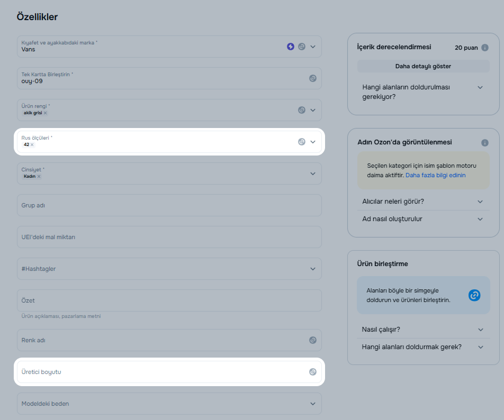This screenshot has width=504, height=420.
Task: Click the merge icon in Rus ölçüleri field
Action: (x=302, y=142)
